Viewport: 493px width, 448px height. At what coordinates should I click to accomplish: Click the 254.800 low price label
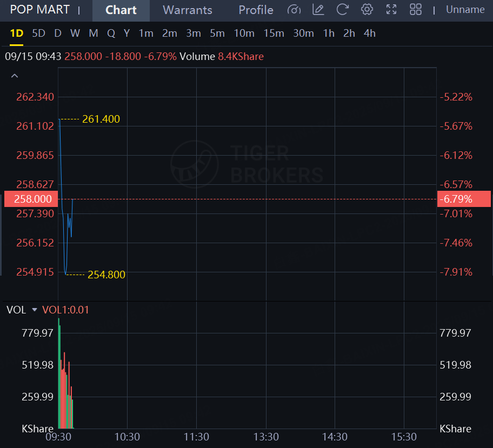pyautogui.click(x=106, y=275)
